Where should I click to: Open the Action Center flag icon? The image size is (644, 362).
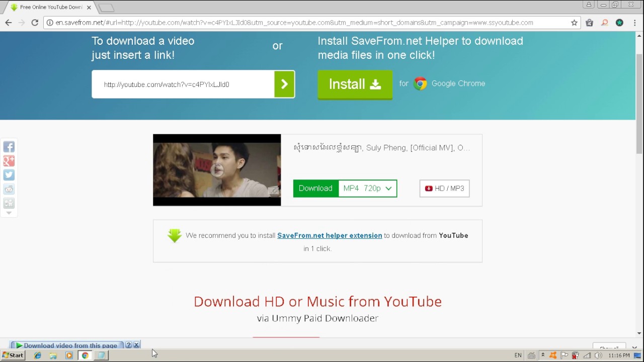[565, 355]
